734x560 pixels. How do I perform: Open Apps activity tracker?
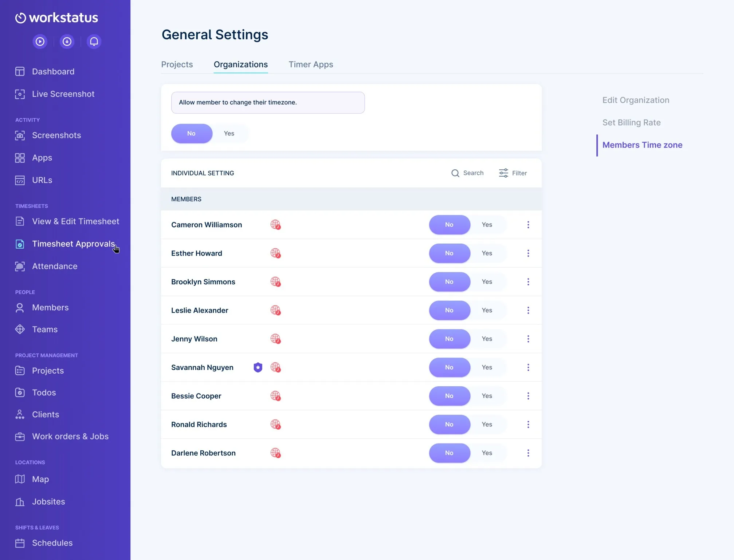pyautogui.click(x=42, y=157)
